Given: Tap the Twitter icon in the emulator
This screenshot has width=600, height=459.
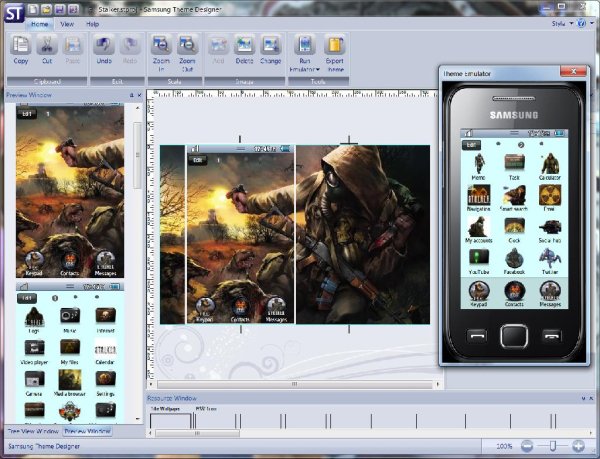Looking at the screenshot, I should click(550, 258).
